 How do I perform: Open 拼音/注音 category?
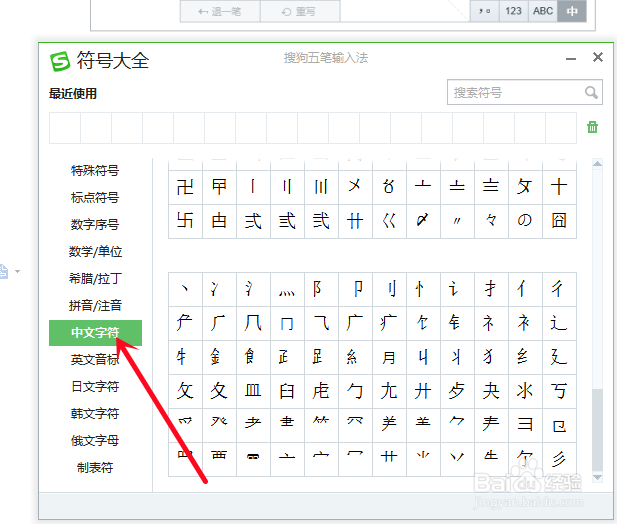pos(95,305)
